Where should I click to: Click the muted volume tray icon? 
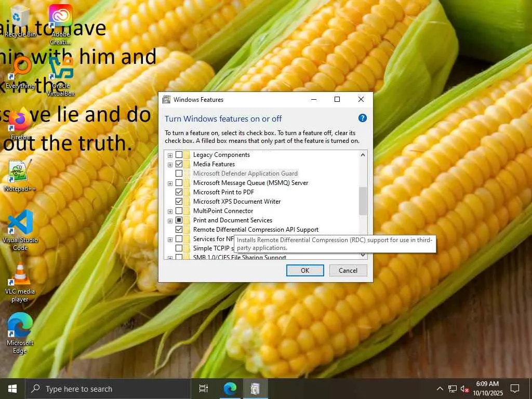464,389
